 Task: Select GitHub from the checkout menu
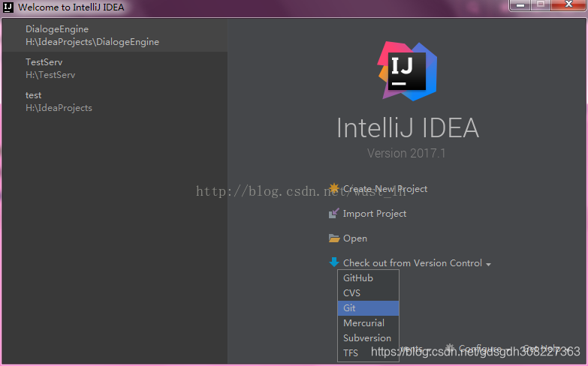[368, 278]
